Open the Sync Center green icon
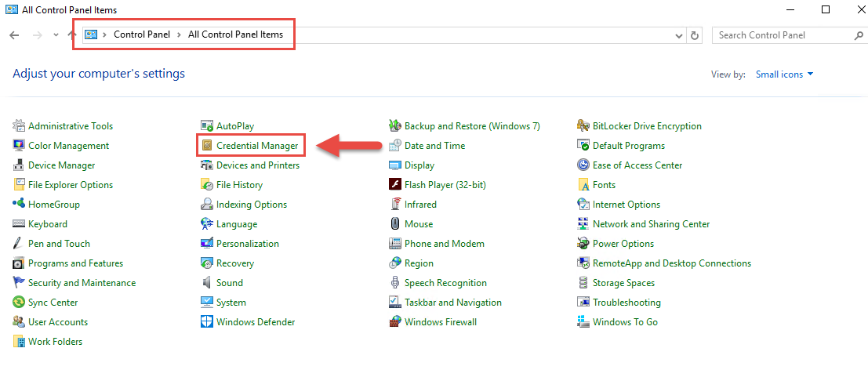The image size is (868, 388). tap(19, 303)
